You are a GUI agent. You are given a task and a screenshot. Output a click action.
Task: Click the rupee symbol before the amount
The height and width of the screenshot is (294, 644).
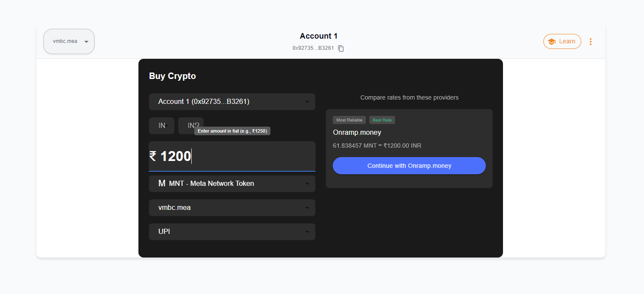pos(153,156)
